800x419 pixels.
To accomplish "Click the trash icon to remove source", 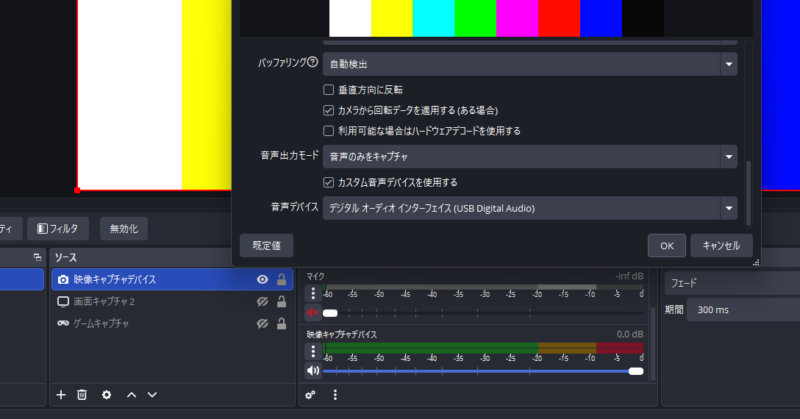I will (83, 395).
